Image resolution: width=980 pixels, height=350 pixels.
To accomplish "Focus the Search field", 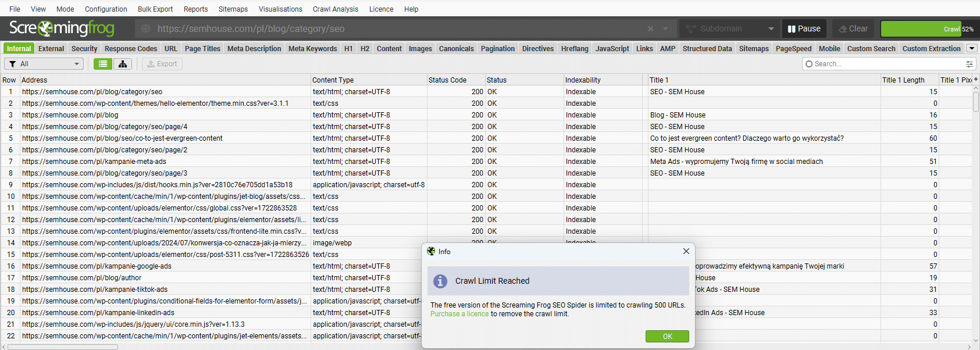I will 884,64.
